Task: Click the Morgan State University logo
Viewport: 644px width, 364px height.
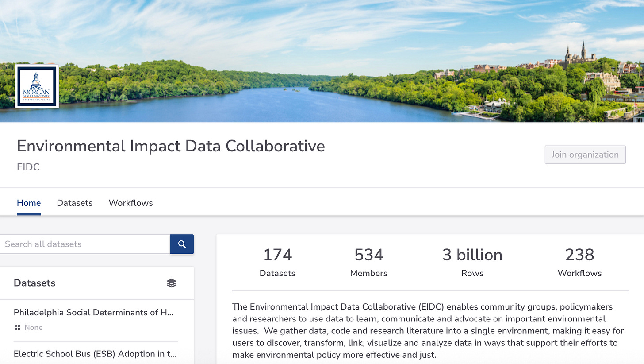Action: click(37, 86)
